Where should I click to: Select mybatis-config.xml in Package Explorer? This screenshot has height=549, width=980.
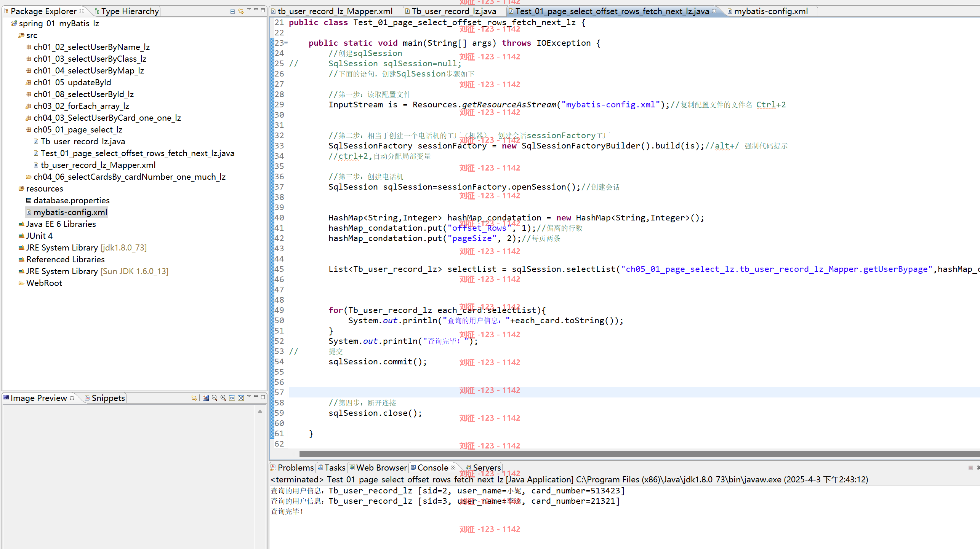(x=67, y=212)
